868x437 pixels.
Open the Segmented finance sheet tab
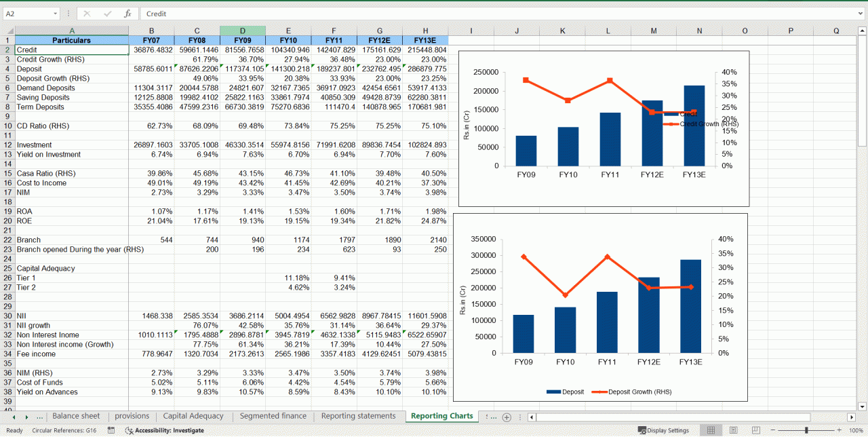tap(273, 416)
